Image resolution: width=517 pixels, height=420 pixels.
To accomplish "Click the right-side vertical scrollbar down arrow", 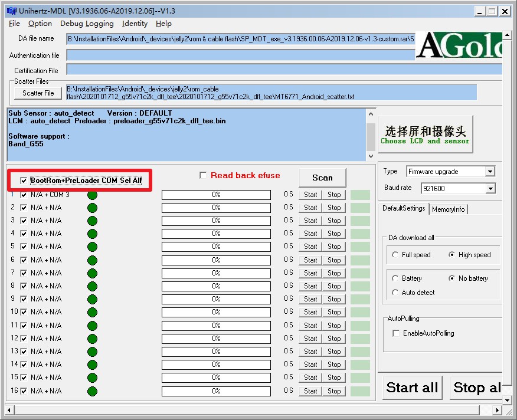I will tap(507, 401).
